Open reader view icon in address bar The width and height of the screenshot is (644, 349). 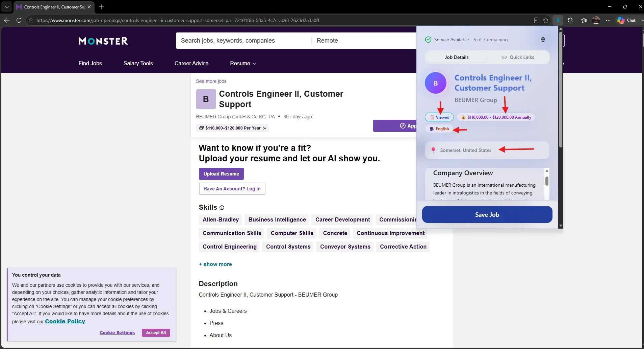(536, 20)
